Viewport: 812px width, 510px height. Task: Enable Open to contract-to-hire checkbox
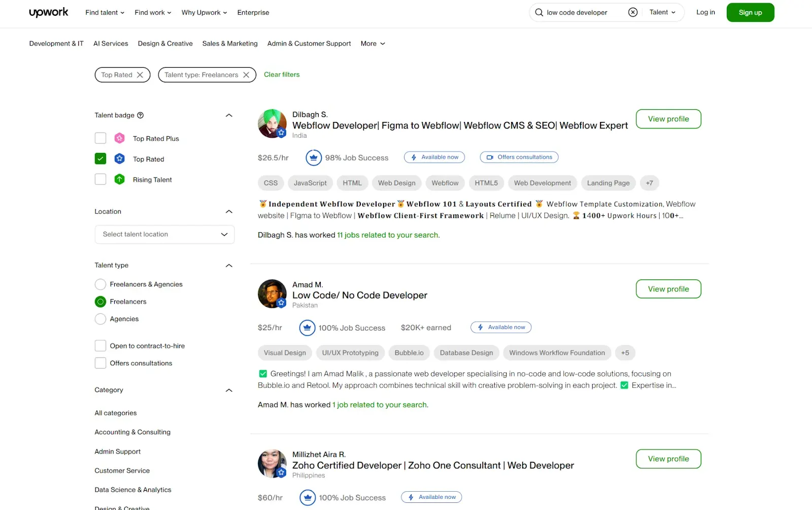100,346
